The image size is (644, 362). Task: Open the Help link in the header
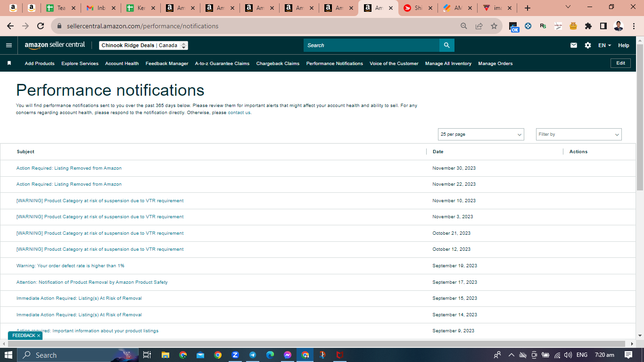624,45
